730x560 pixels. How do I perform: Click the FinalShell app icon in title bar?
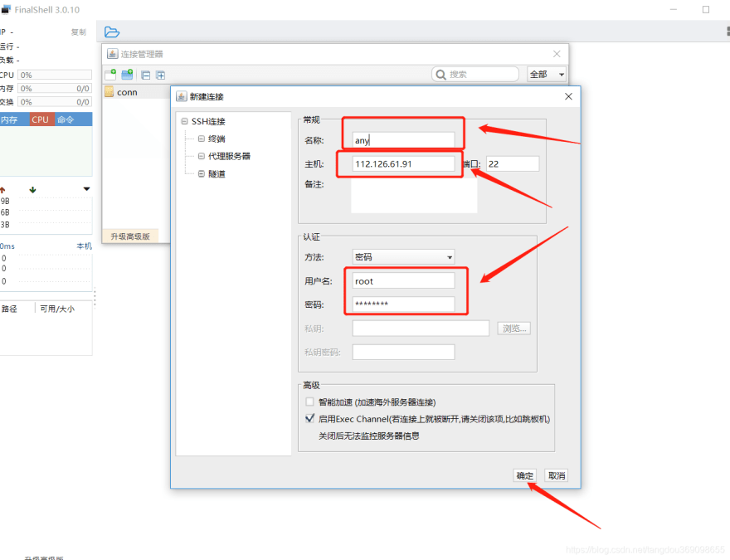6,9
